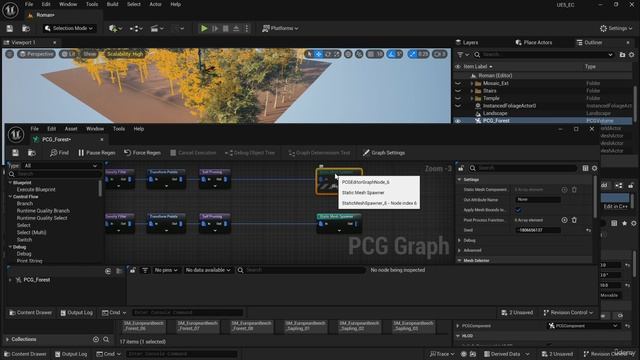Open Revision Control menu in PCG editor
The height and width of the screenshot is (360, 640).
pos(568,313)
